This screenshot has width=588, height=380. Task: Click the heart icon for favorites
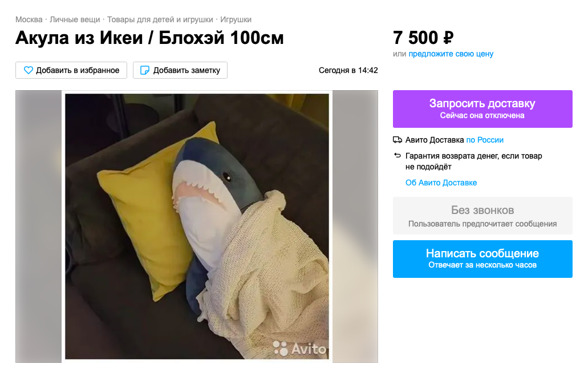[28, 70]
